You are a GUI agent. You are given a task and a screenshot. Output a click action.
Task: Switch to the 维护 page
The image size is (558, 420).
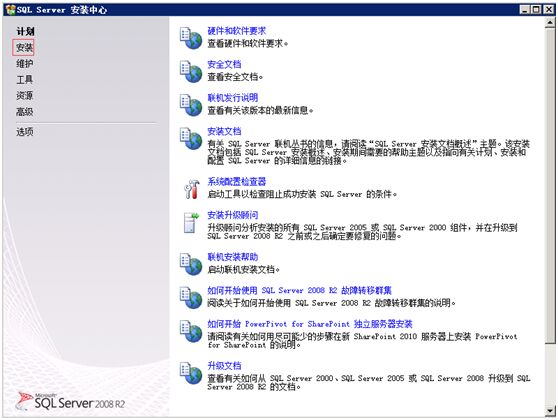25,63
